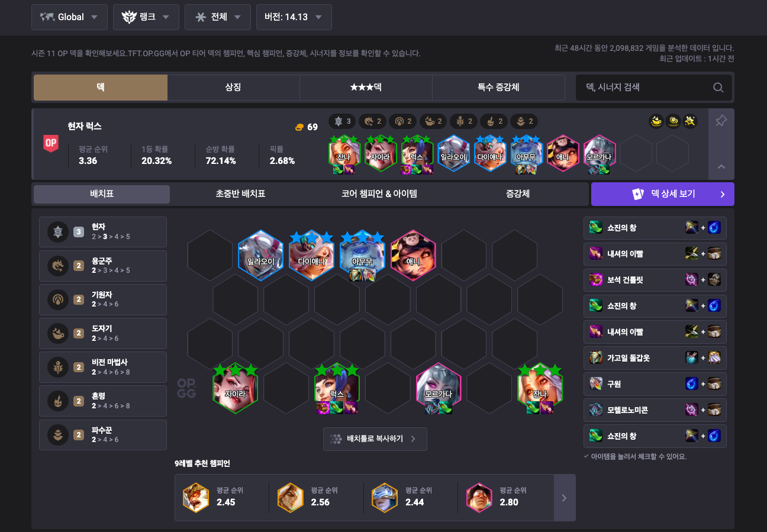Check off 가고일 돌갑옷 item
The image size is (767, 532).
pyautogui.click(x=655, y=358)
